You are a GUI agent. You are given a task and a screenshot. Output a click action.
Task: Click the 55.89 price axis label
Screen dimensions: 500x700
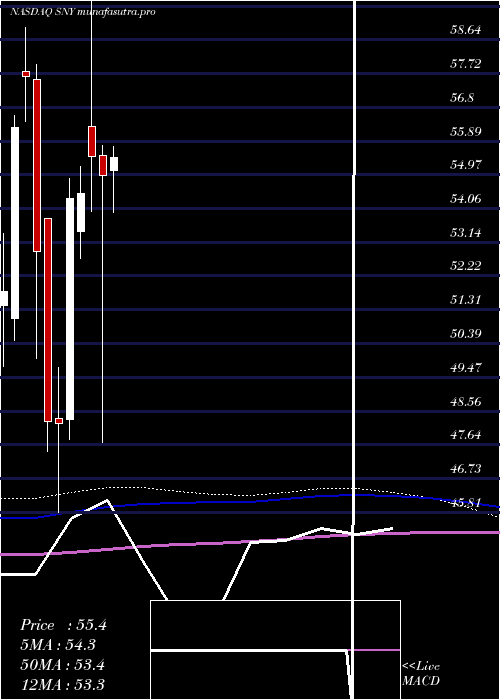[466, 132]
